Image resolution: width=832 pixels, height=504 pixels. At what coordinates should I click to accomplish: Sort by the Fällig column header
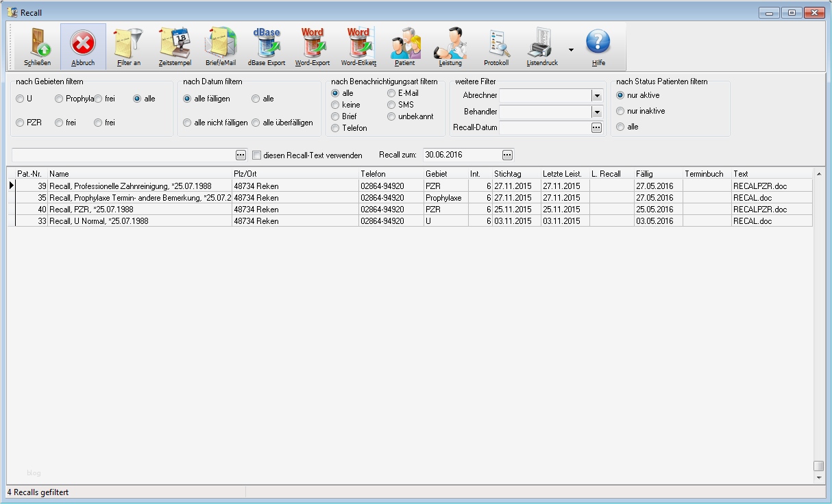(659, 174)
